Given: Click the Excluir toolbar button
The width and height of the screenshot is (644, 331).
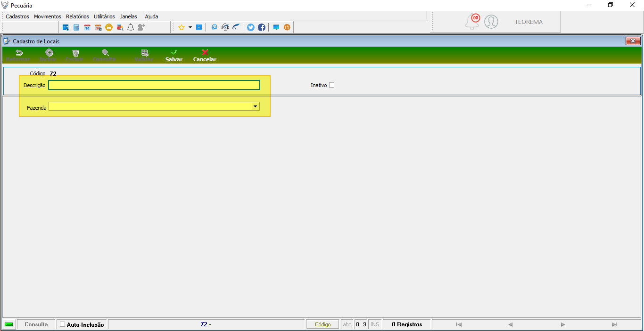Looking at the screenshot, I should 75,56.
